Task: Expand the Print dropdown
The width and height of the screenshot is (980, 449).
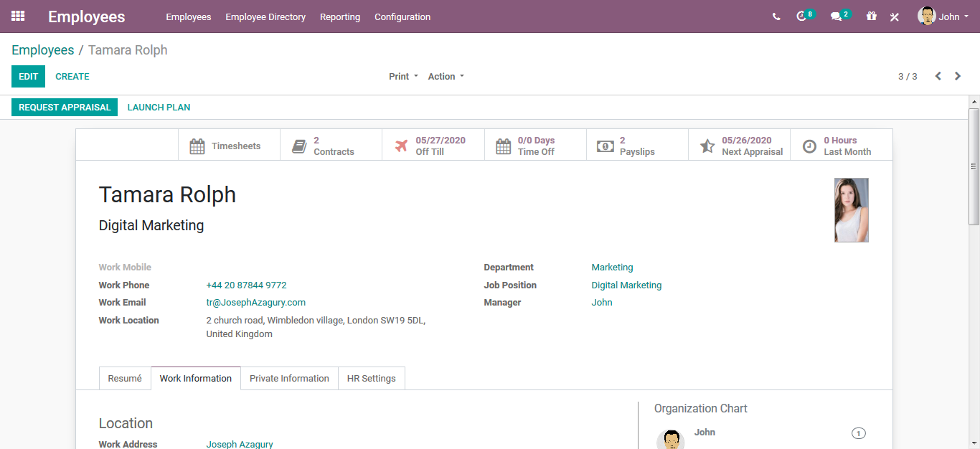Action: click(403, 76)
